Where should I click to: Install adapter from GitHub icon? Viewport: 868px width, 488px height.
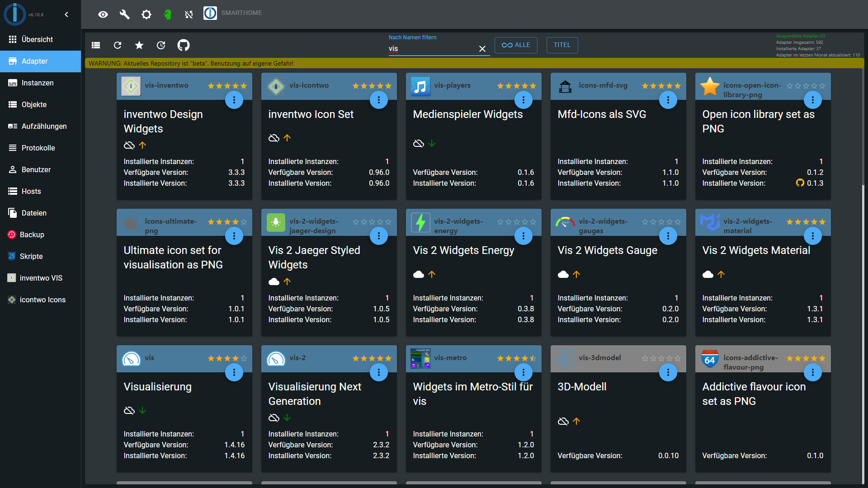[x=184, y=45]
